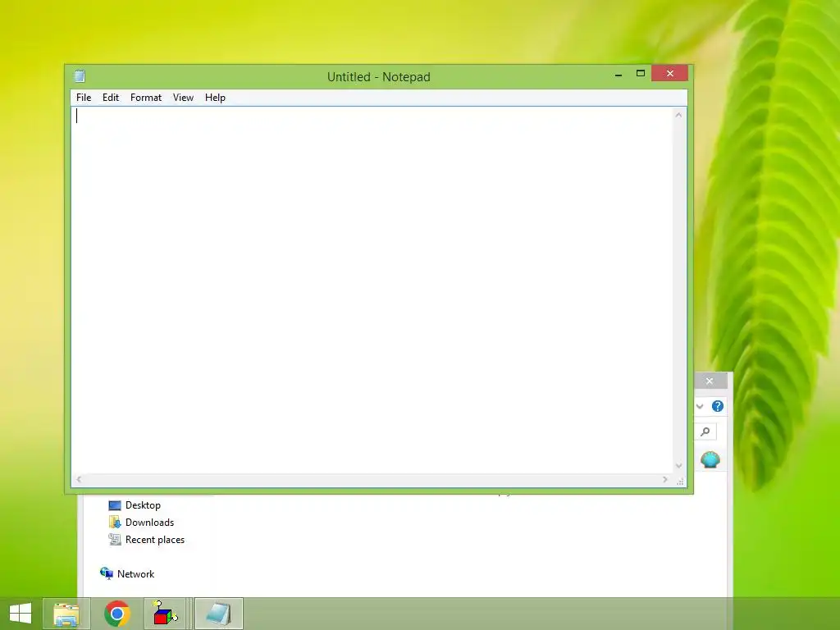Click the Desktop icon in the Explorer sidebar
Viewport: 840px width, 630px height.
pos(115,505)
